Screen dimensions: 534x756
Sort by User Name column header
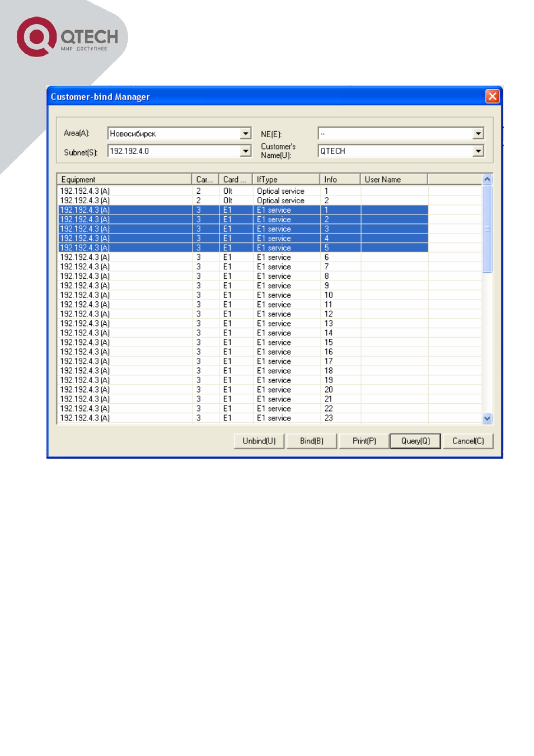point(394,179)
